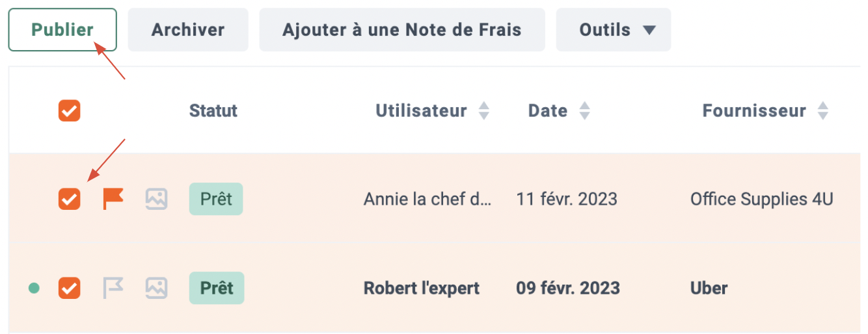Screen dimensions: 868x334
Task: Click Prêt status badge on Annie's row
Action: click(x=216, y=199)
